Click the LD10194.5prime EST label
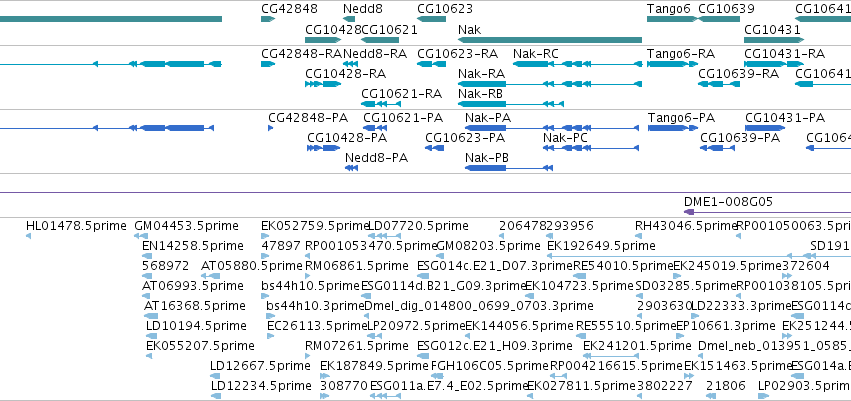 196,326
